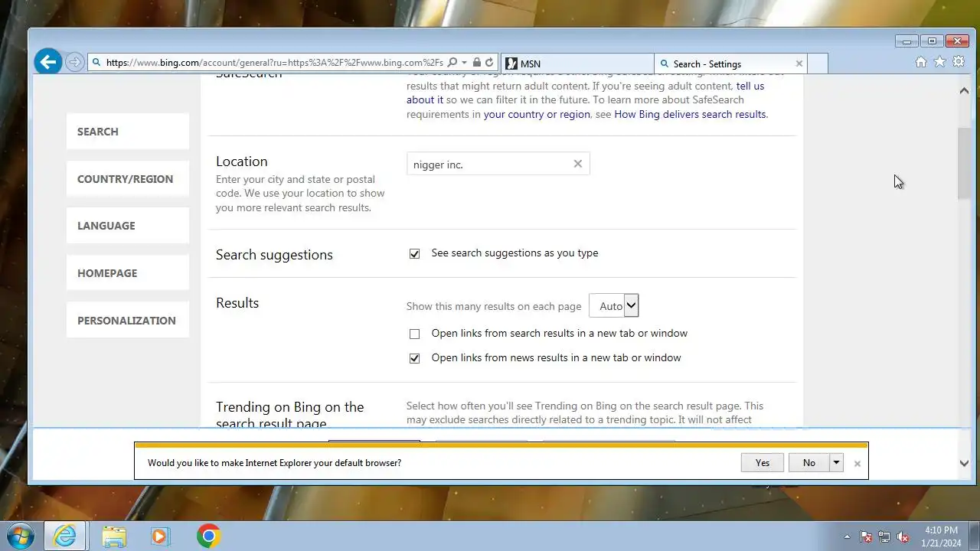Launch Google Chrome from the taskbar

pyautogui.click(x=208, y=536)
